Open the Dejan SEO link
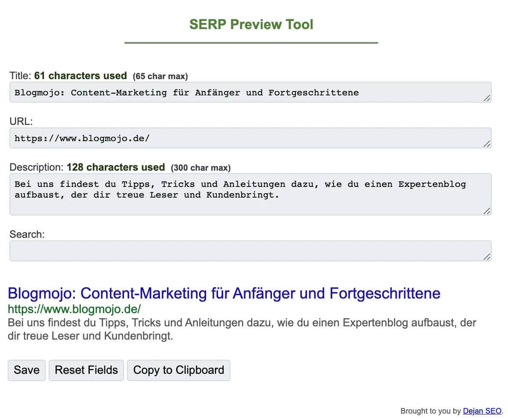The height and width of the screenshot is (420, 508). pyautogui.click(x=482, y=411)
